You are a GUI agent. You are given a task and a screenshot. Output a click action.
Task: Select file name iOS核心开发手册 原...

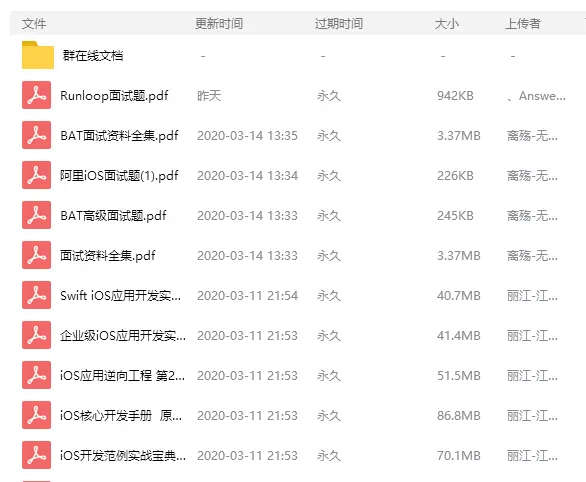tap(121, 415)
